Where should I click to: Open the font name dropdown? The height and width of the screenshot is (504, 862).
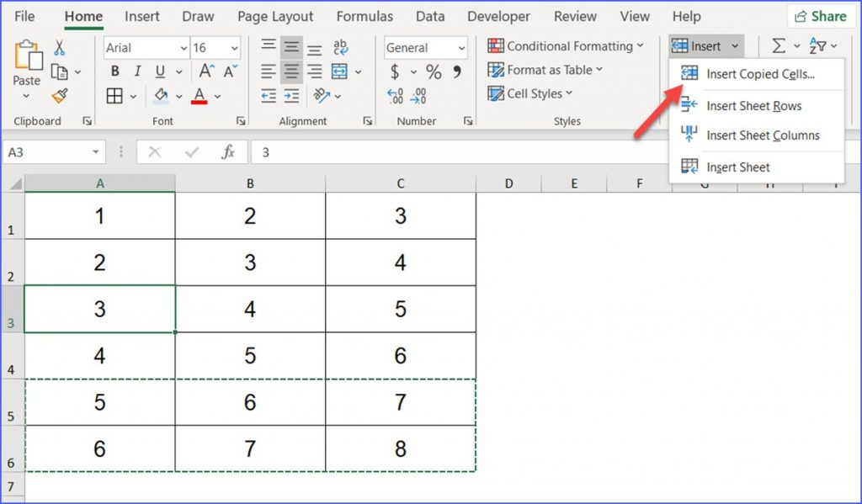coord(184,48)
